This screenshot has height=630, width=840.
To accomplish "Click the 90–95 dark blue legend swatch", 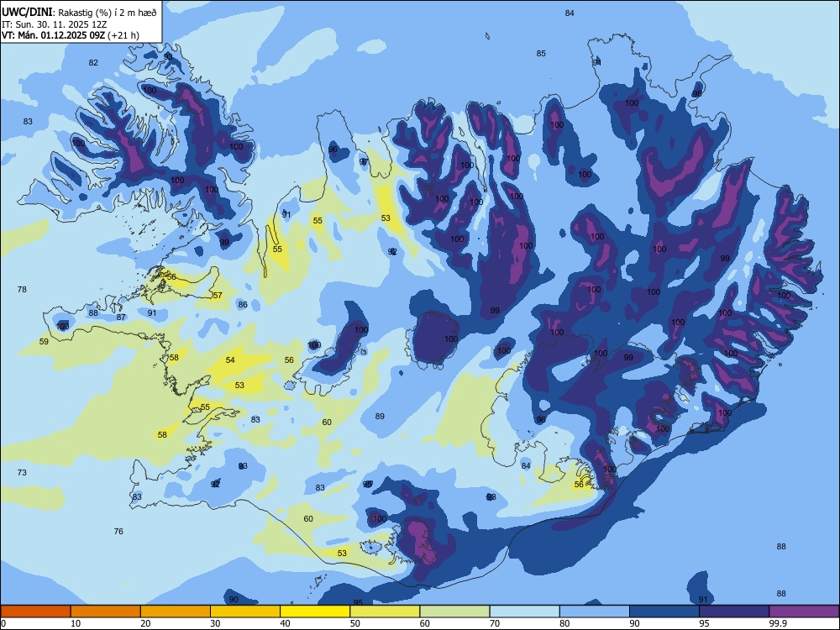I will tap(664, 612).
